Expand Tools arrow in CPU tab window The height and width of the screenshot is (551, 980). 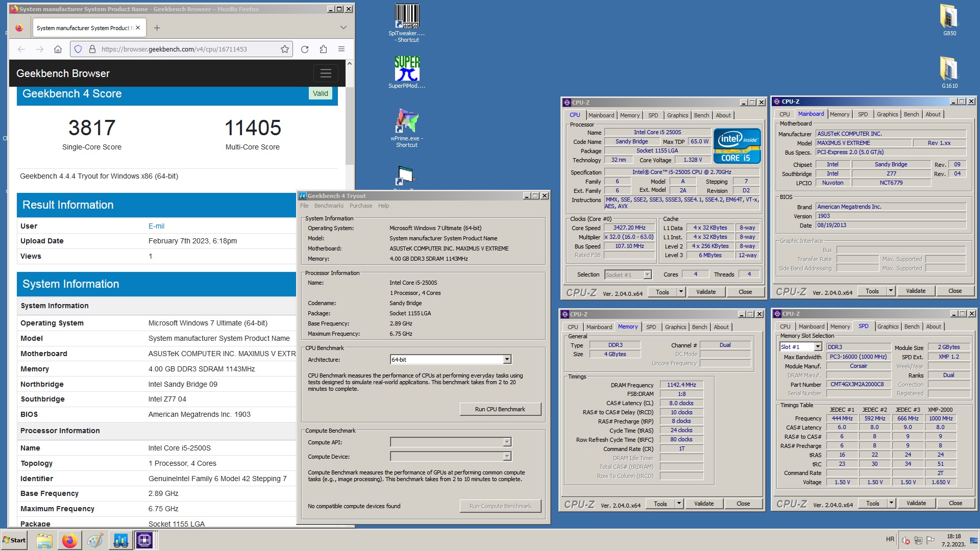click(x=681, y=292)
